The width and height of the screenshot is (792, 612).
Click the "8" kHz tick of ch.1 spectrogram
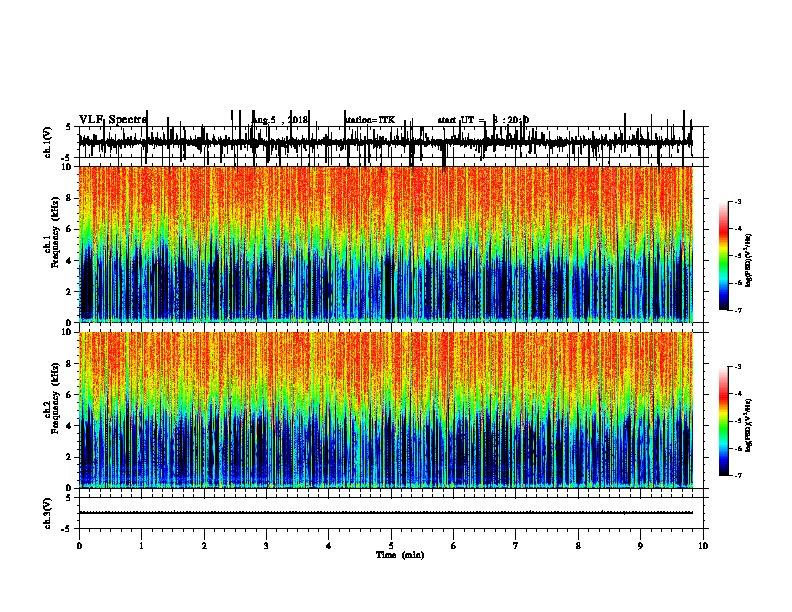(70, 198)
